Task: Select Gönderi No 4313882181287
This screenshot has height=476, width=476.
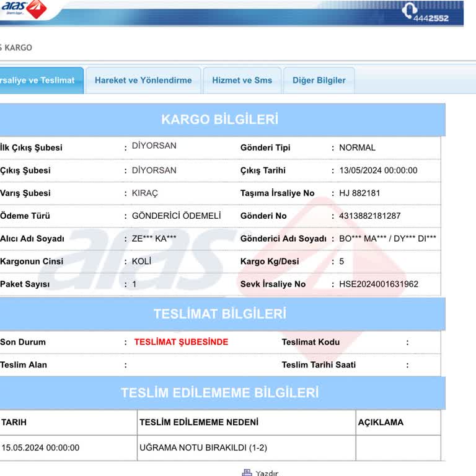Action: [370, 216]
